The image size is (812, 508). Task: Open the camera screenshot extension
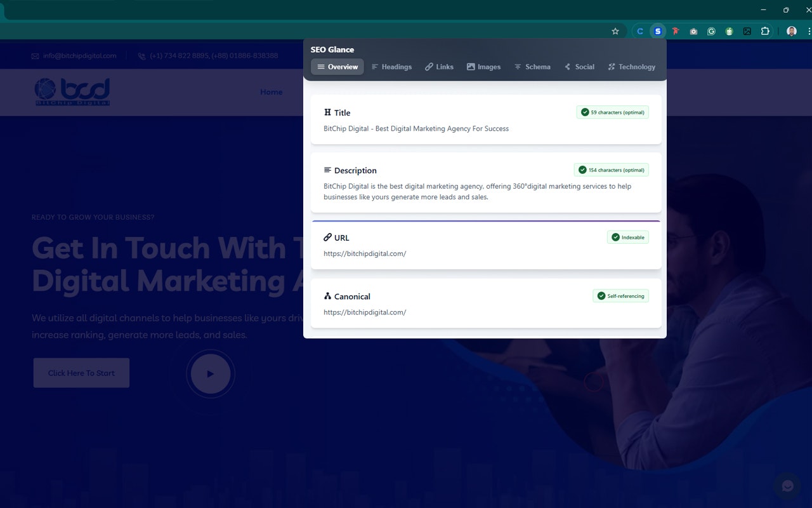[693, 31]
